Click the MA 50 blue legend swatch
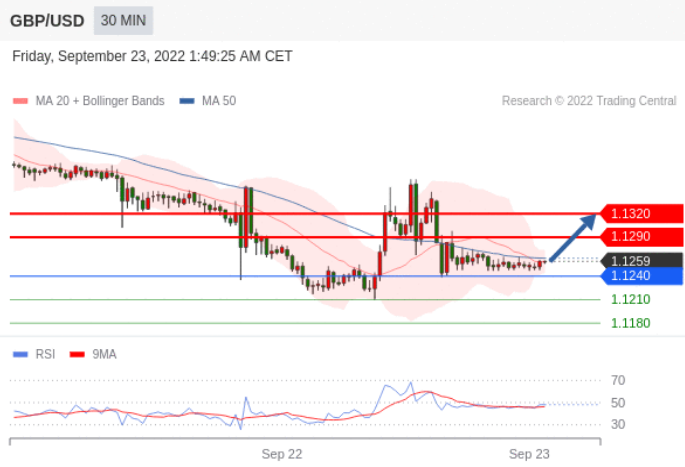Viewport: 685px width, 467px height. point(187,101)
